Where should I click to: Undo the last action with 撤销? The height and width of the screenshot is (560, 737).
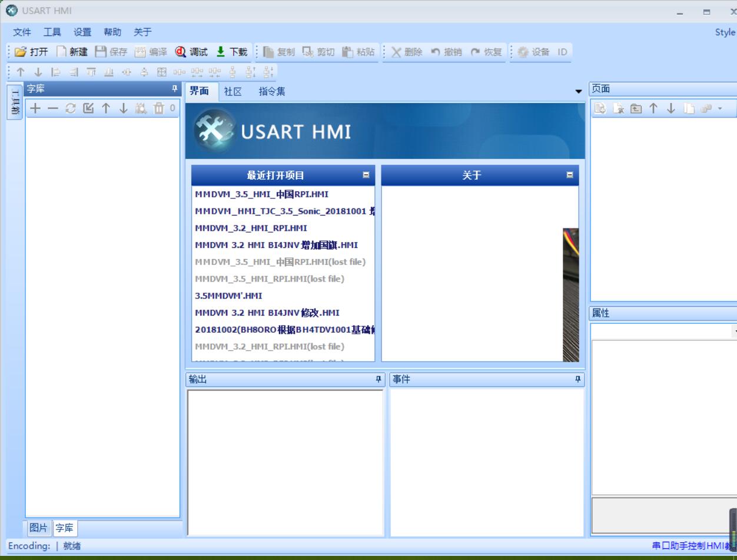click(x=446, y=52)
